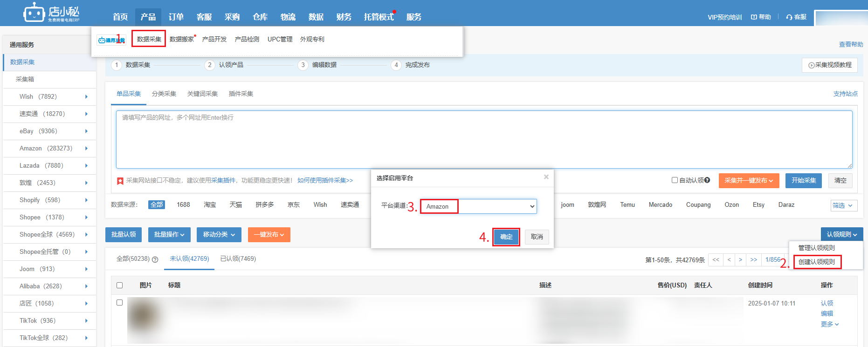Open the 平台渠道 Amazon dropdown

[x=479, y=206]
